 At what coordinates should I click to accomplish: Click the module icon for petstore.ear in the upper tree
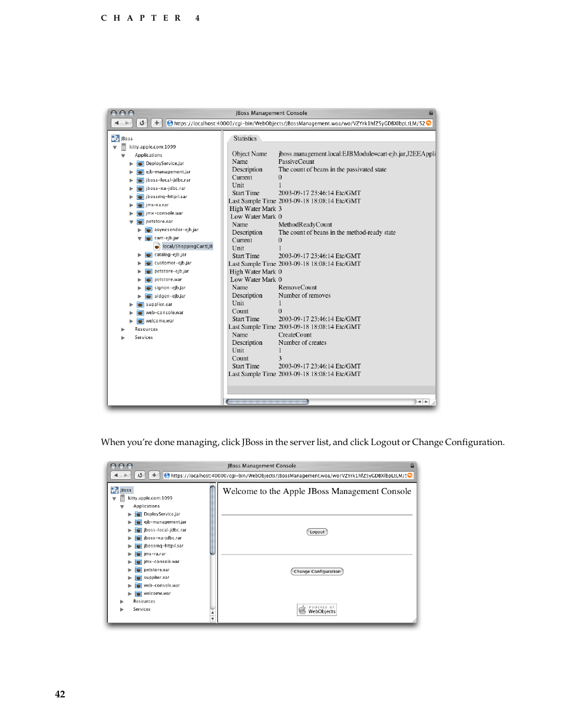tap(140, 222)
